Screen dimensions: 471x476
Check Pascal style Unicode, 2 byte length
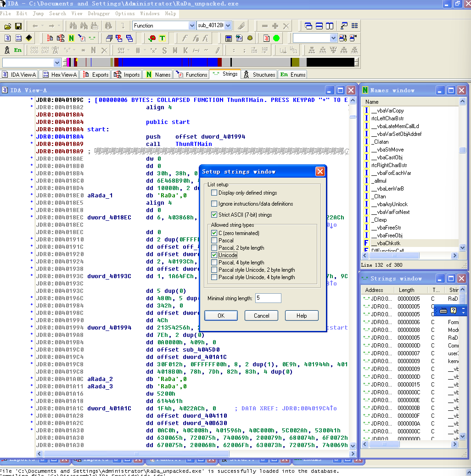point(214,270)
